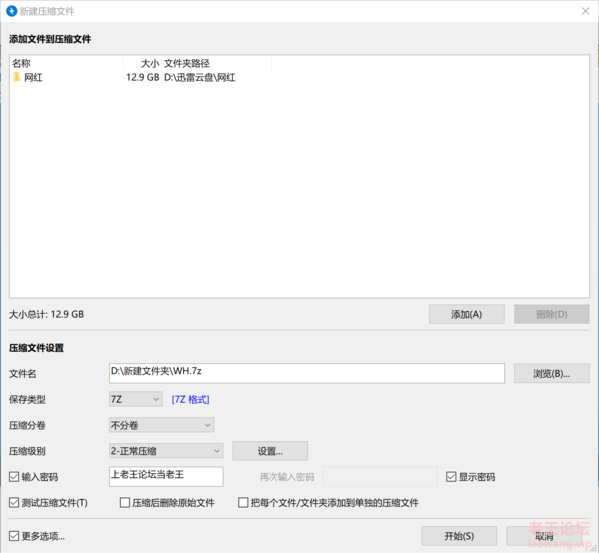Click the 文件名 path input field

[x=307, y=373]
